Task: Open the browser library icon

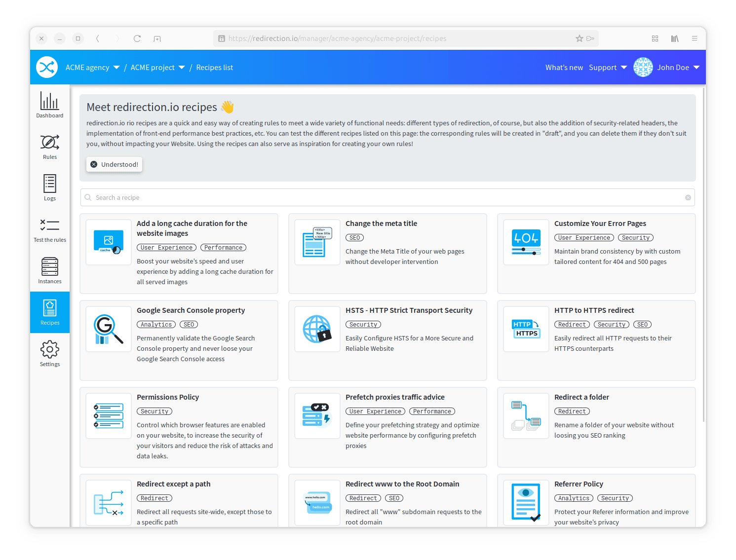Action: (x=675, y=38)
